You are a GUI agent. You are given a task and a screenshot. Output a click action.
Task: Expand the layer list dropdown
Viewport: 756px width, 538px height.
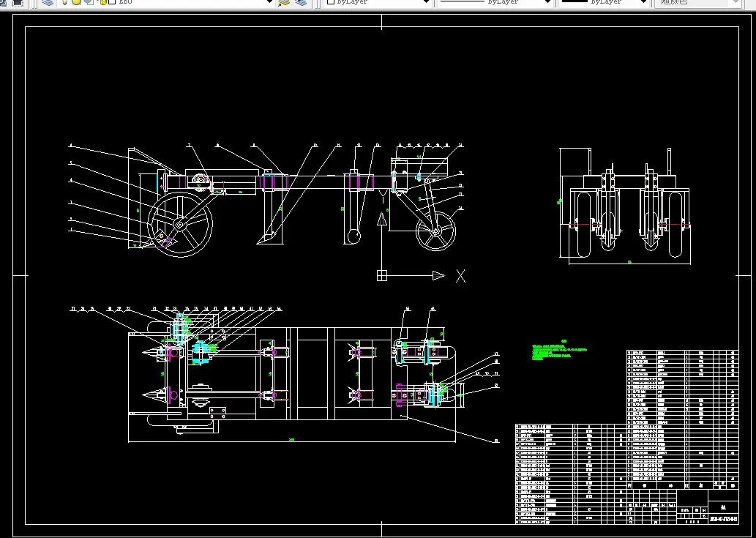coord(270,2)
